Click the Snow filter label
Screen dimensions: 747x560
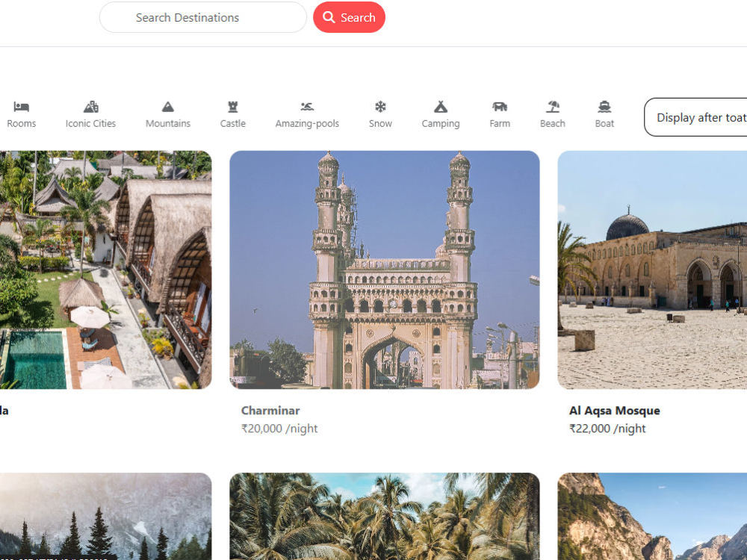pyautogui.click(x=380, y=123)
